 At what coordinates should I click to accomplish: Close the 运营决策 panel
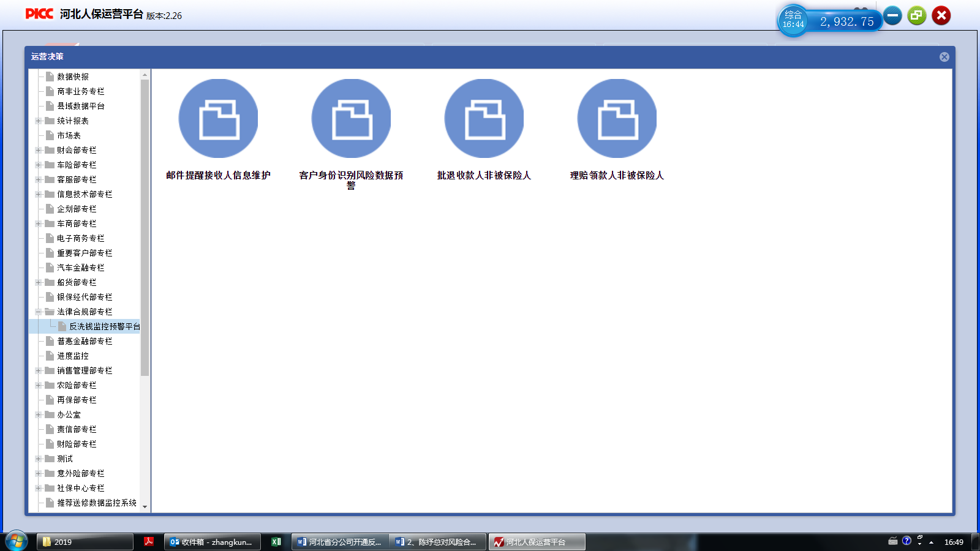click(x=944, y=57)
